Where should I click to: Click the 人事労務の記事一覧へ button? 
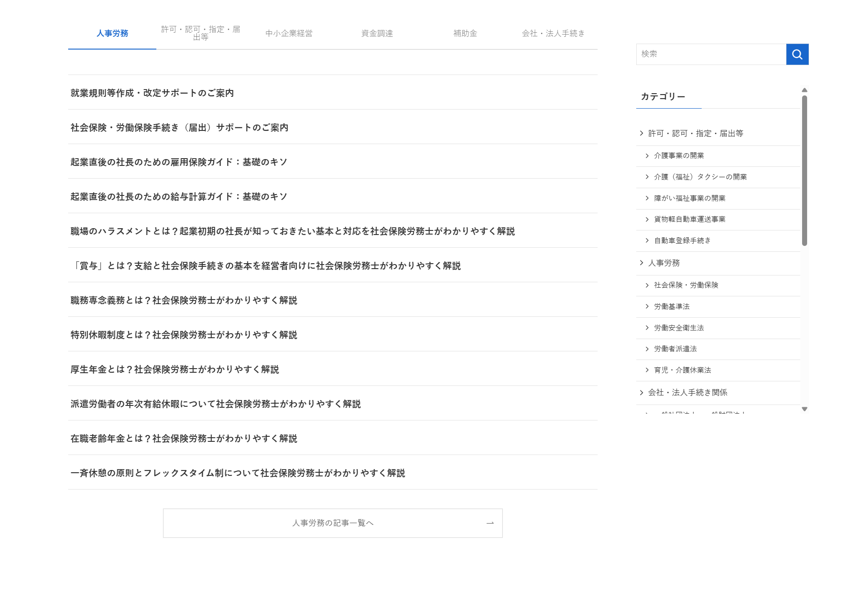332,523
